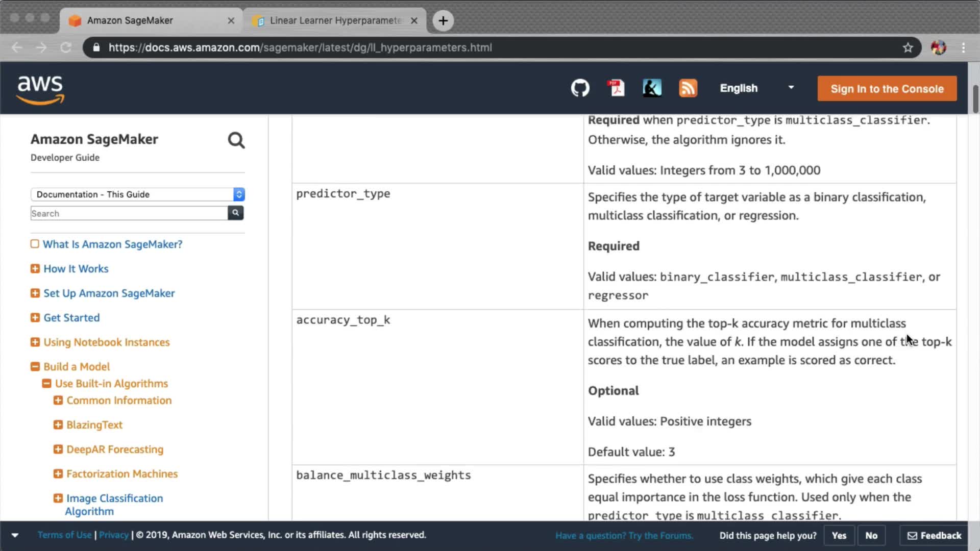Switch to Linear Learner Hyperparameters tab
Viewport: 980px width, 551px height.
334,20
